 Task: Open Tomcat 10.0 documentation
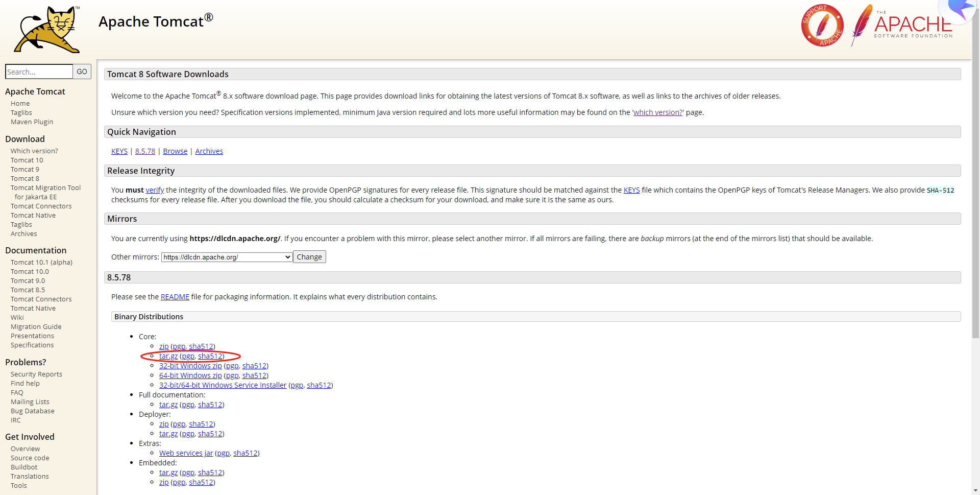tap(30, 272)
